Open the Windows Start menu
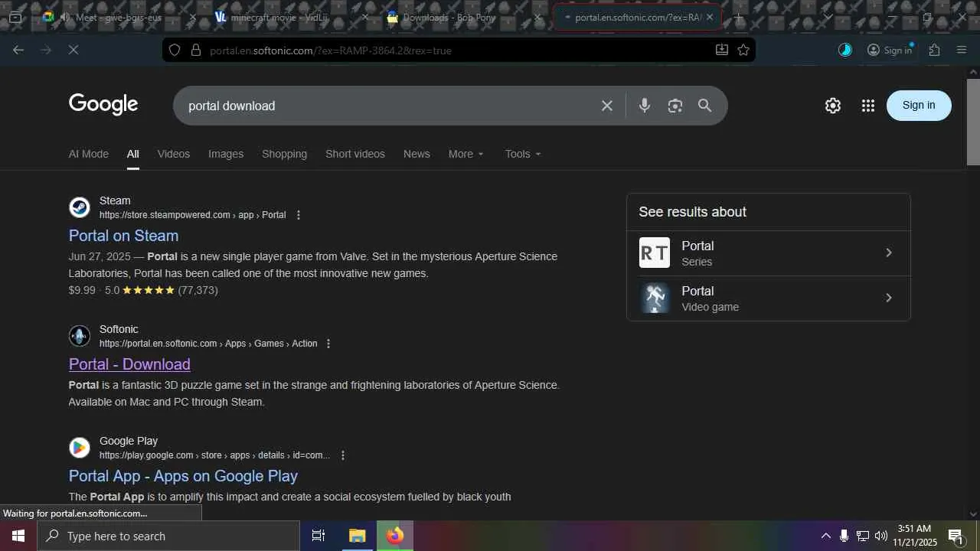This screenshot has height=551, width=980. pyautogui.click(x=18, y=536)
